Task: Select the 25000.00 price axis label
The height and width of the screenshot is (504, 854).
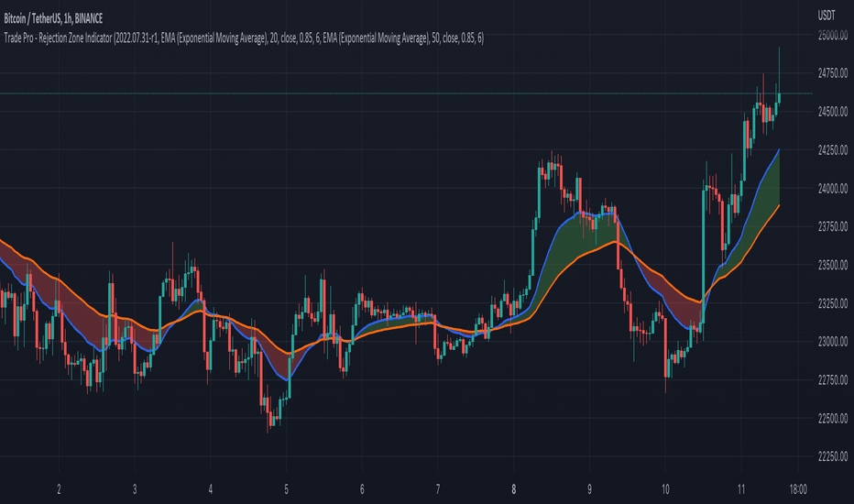Action: pyautogui.click(x=832, y=36)
